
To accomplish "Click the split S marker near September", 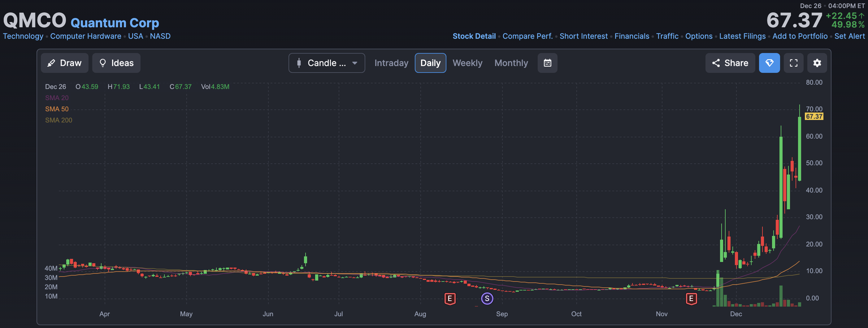I will point(487,298).
